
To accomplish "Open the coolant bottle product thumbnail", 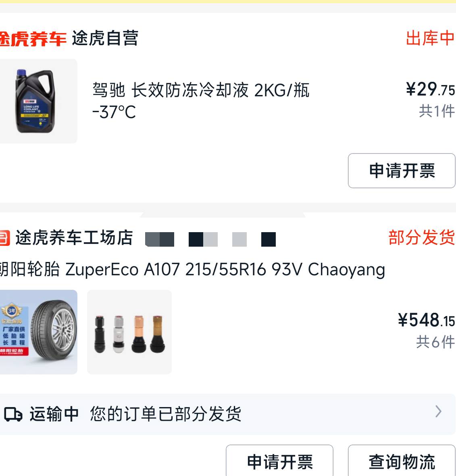I will point(38,101).
